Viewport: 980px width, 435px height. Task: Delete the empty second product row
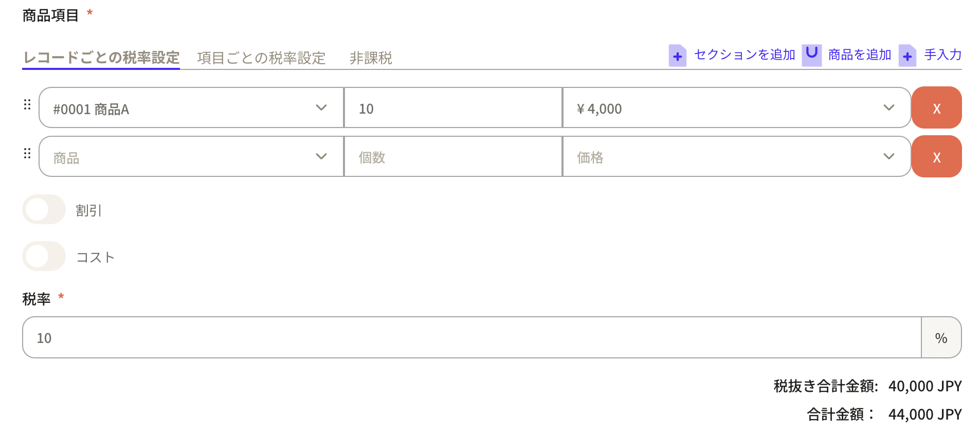936,157
